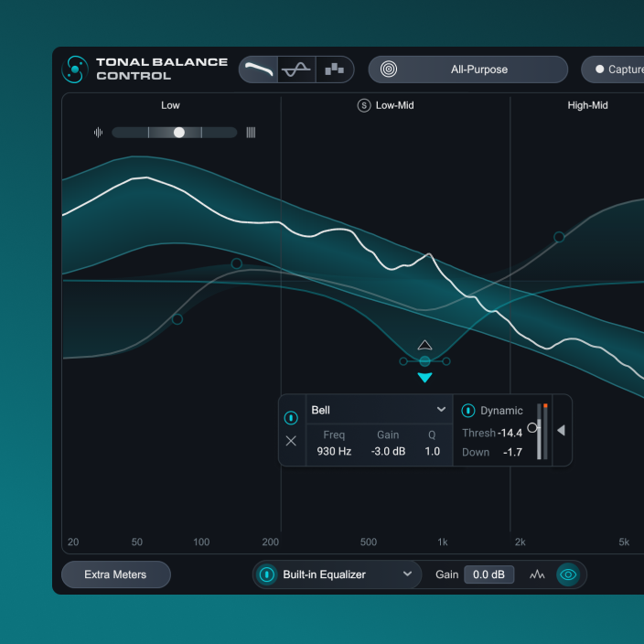The height and width of the screenshot is (644, 644).
Task: Open the All-Purpose target curve selector
Action: click(x=468, y=70)
